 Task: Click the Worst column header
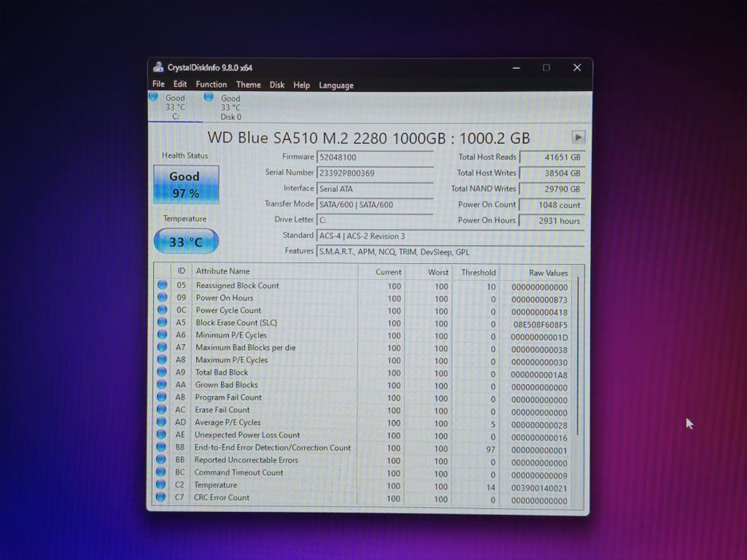(x=429, y=272)
